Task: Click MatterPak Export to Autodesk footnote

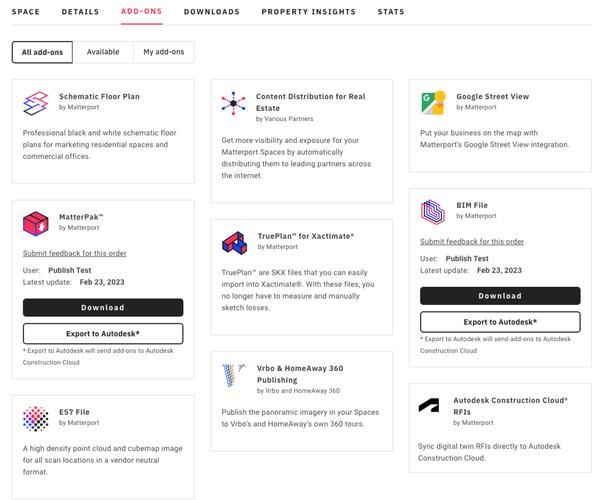Action: pyautogui.click(x=98, y=357)
